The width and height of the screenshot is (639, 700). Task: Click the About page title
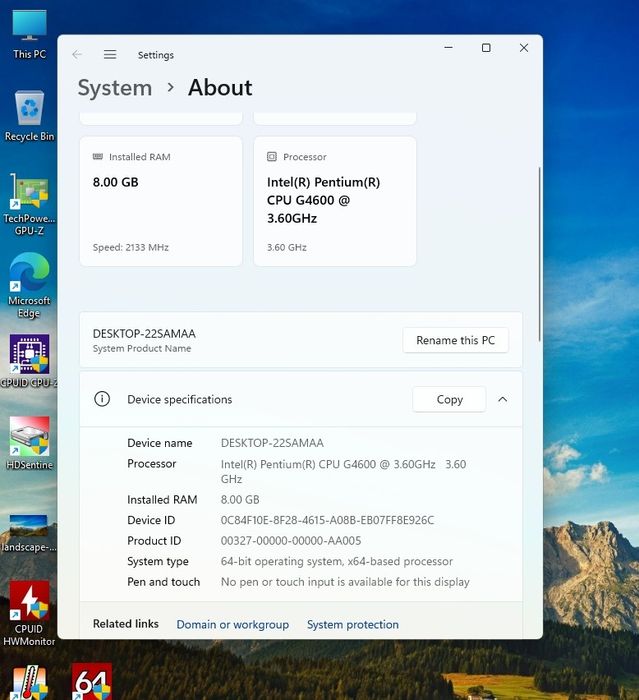tap(220, 88)
